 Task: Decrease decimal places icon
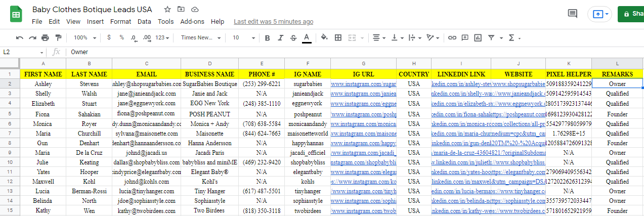coord(134,37)
